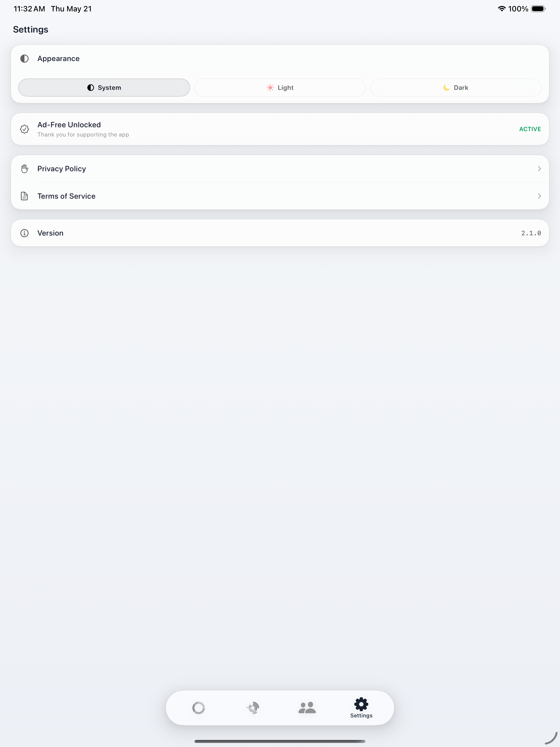560x747 pixels.
Task: Click the Terms of Service document icon
Action: coord(24,196)
